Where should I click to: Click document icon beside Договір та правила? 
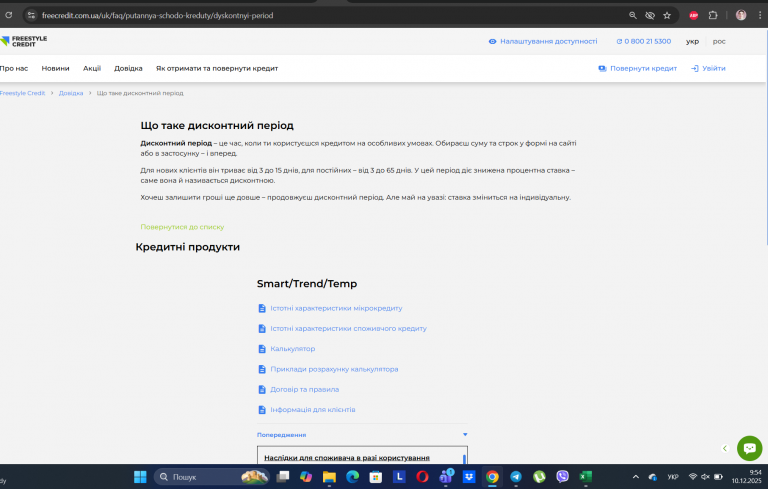pos(262,389)
